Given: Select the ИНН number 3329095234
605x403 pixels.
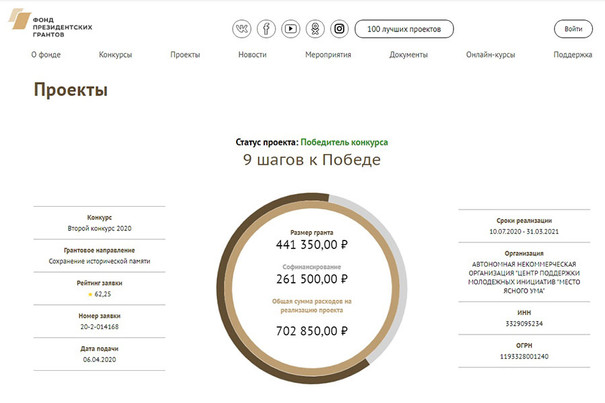Looking at the screenshot, I should pos(524,323).
